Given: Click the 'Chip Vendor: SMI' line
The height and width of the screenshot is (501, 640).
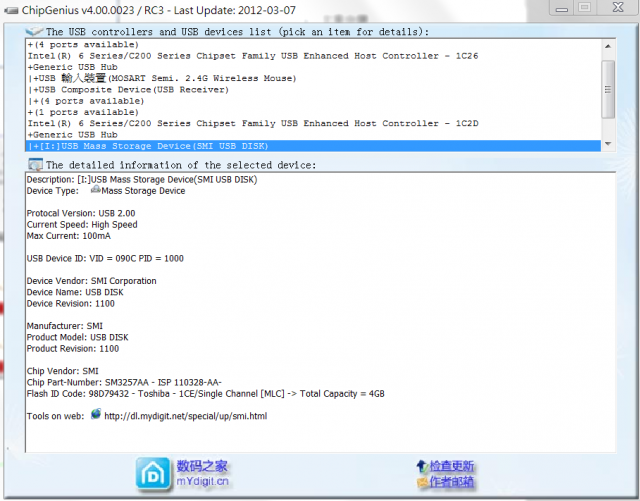Looking at the screenshot, I should (62, 371).
